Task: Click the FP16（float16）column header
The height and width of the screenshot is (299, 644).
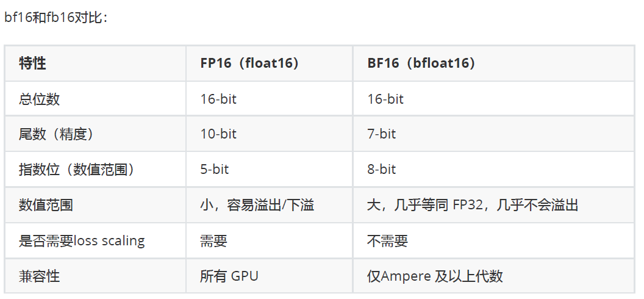Action: [x=270, y=63]
